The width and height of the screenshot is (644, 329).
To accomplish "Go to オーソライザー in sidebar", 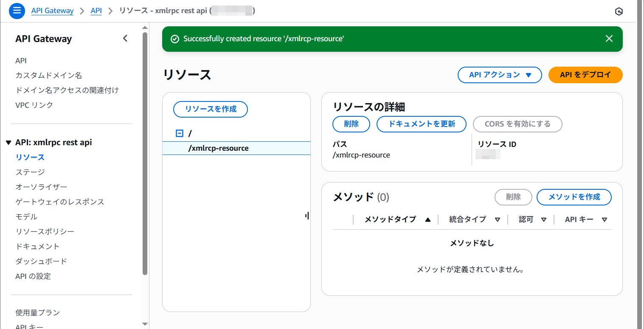I will (41, 187).
